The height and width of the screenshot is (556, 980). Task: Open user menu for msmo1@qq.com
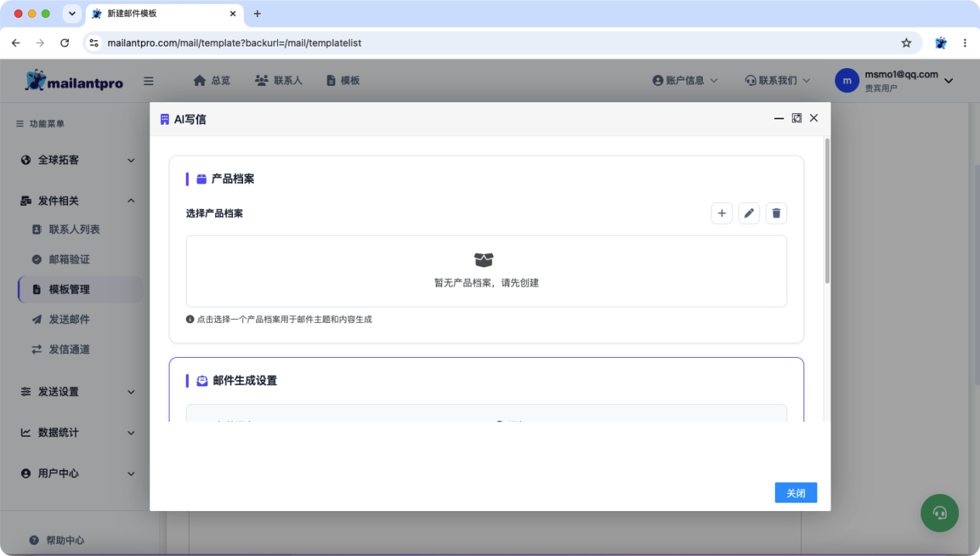(894, 81)
